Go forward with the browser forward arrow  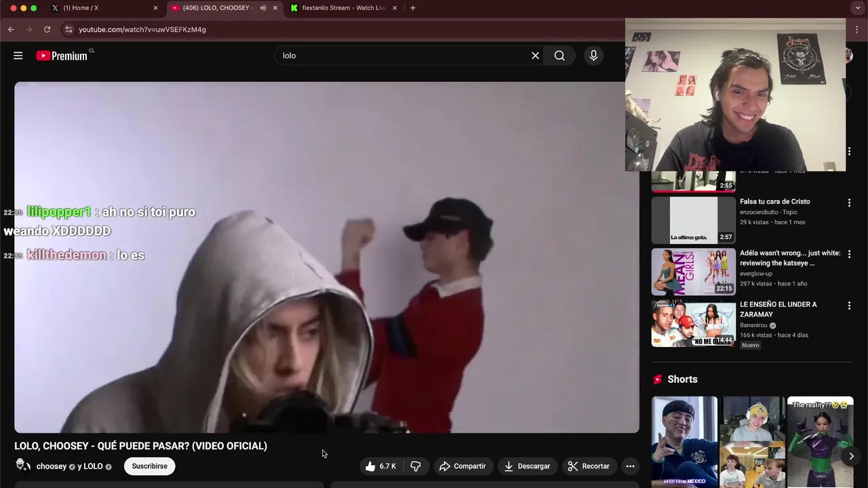click(x=28, y=29)
